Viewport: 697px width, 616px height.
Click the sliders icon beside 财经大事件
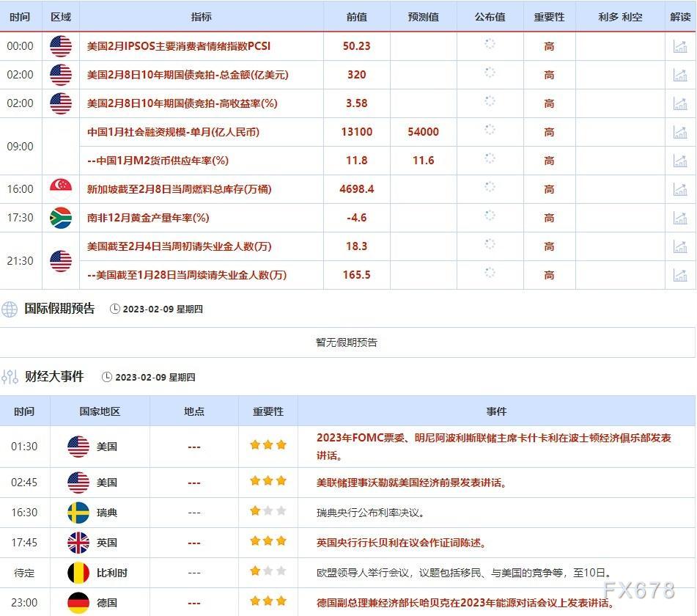10,377
